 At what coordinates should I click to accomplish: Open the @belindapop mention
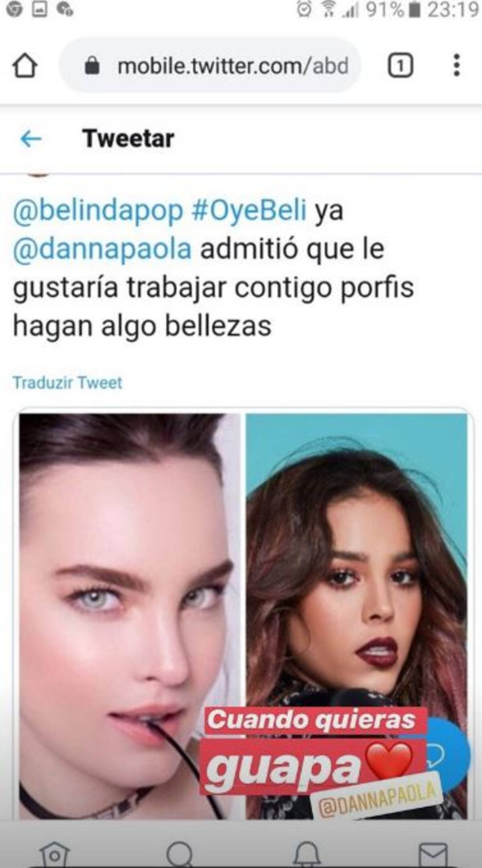point(98,210)
